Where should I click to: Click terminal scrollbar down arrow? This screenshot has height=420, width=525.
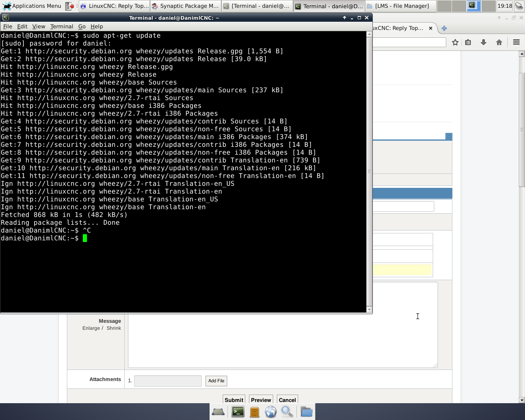(x=369, y=310)
